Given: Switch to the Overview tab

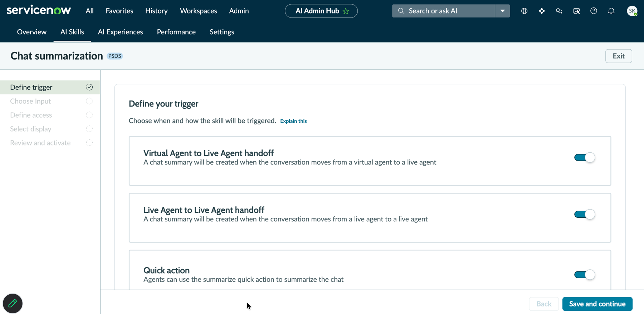Looking at the screenshot, I should (32, 32).
